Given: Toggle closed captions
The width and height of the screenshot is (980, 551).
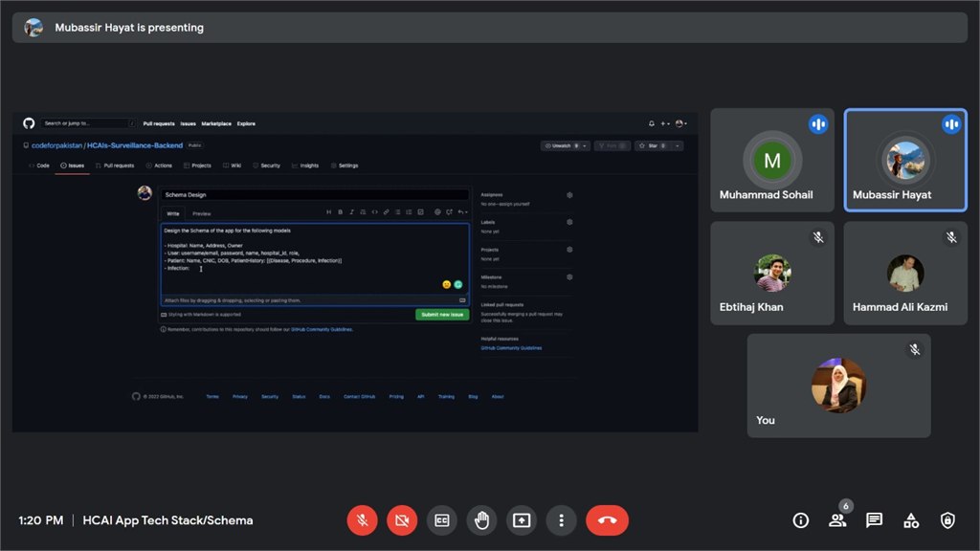Looking at the screenshot, I should pyautogui.click(x=442, y=520).
